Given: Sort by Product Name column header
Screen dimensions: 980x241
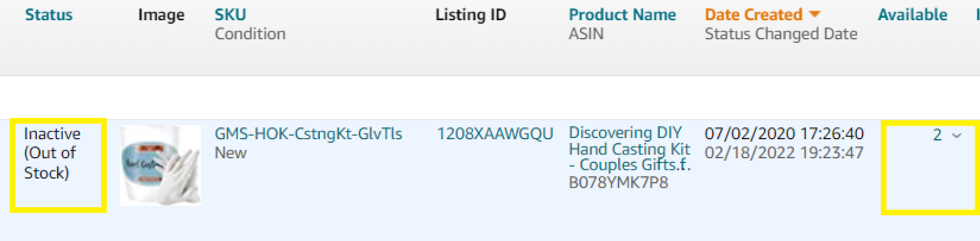Looking at the screenshot, I should 622,15.
